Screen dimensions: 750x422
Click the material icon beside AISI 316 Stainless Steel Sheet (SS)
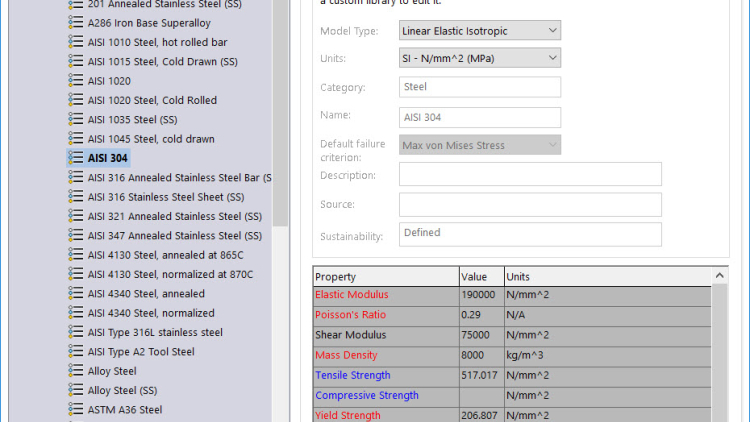tap(76, 197)
